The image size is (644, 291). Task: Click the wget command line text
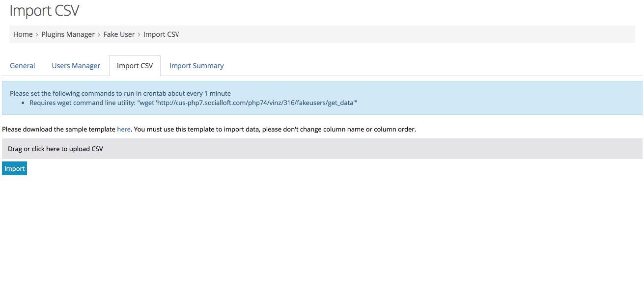click(x=194, y=103)
